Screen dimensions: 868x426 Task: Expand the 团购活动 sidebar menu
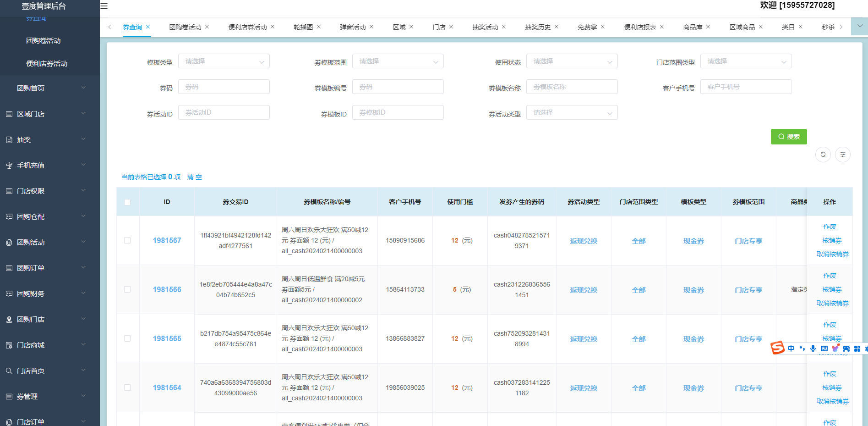(50, 242)
